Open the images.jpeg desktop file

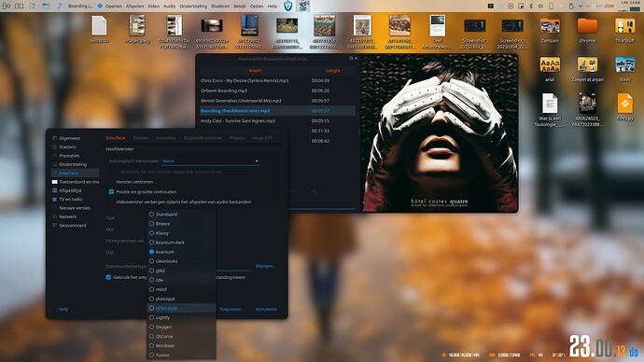point(137,29)
